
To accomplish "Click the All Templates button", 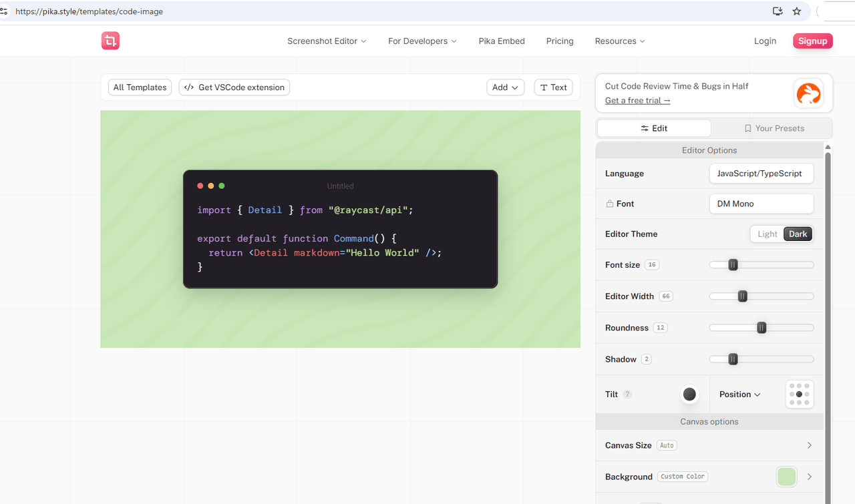I will point(140,87).
